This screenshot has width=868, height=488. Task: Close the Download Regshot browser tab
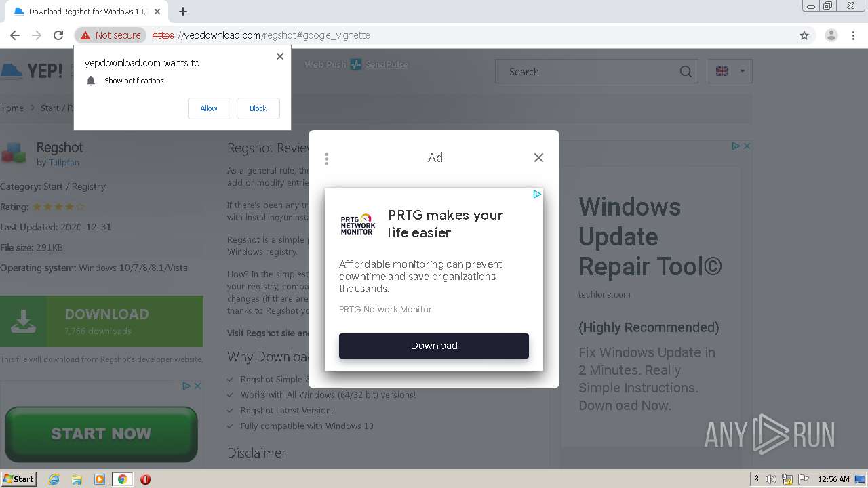[x=157, y=12]
